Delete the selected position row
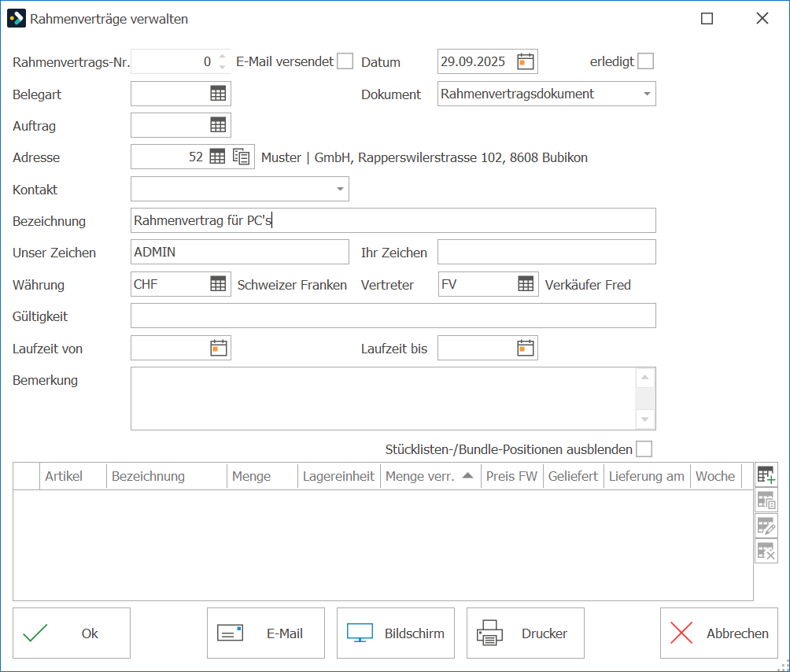Viewport: 790px width, 672px height. tap(766, 551)
